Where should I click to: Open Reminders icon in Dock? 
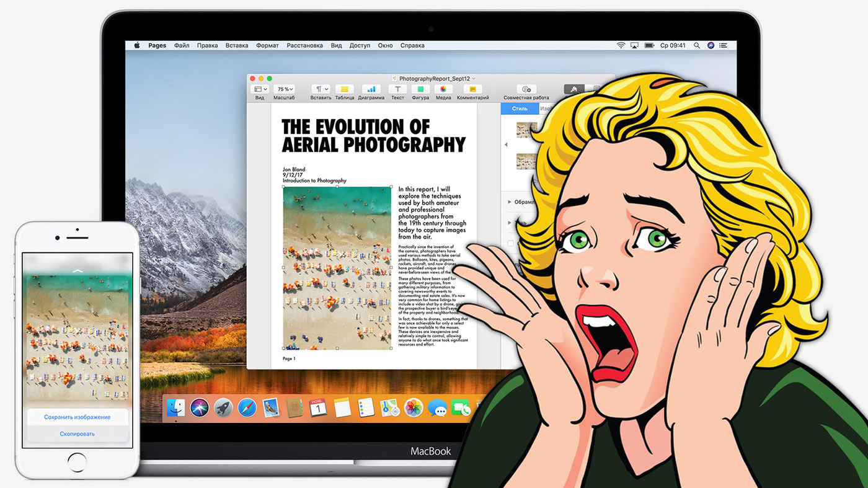pyautogui.click(x=366, y=407)
